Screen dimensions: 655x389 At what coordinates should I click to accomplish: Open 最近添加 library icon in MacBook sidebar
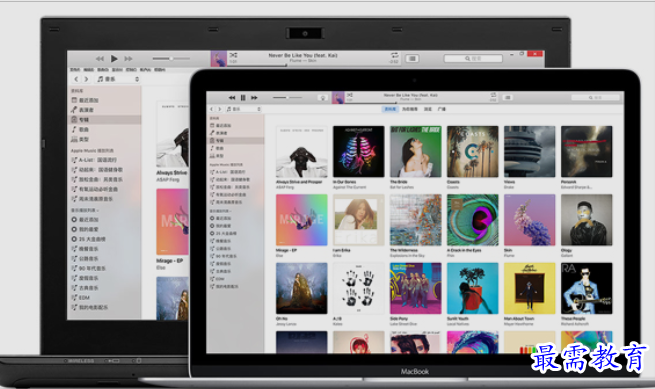click(x=212, y=125)
